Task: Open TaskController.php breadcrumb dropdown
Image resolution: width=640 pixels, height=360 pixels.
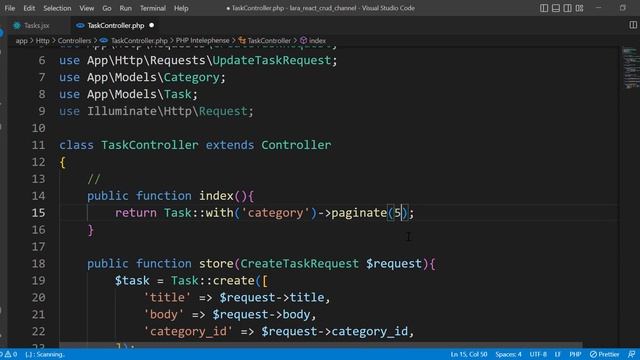Action: point(139,40)
